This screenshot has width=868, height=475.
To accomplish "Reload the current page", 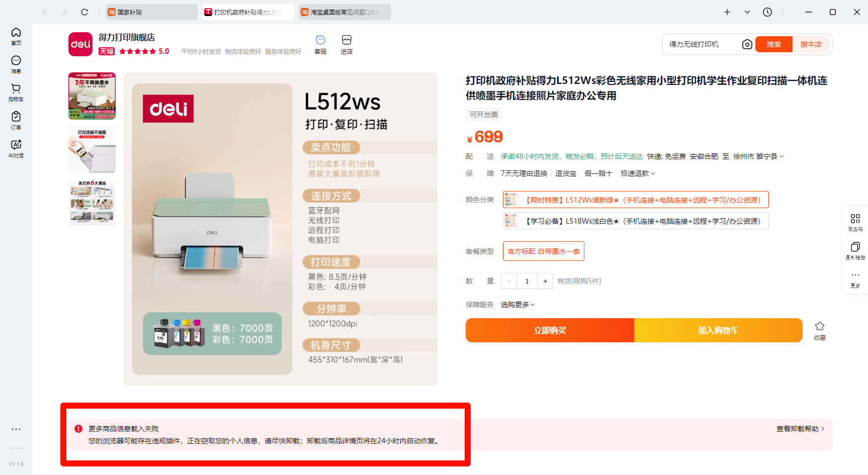I will (x=84, y=12).
